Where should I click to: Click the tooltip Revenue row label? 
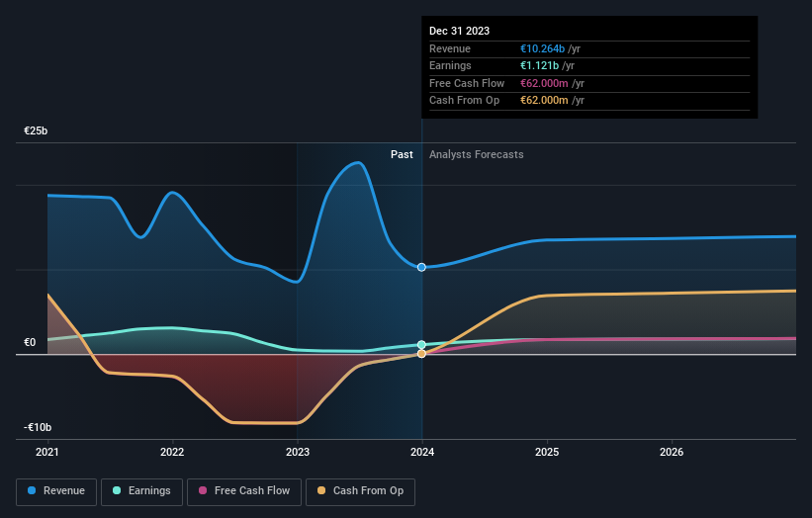[450, 48]
